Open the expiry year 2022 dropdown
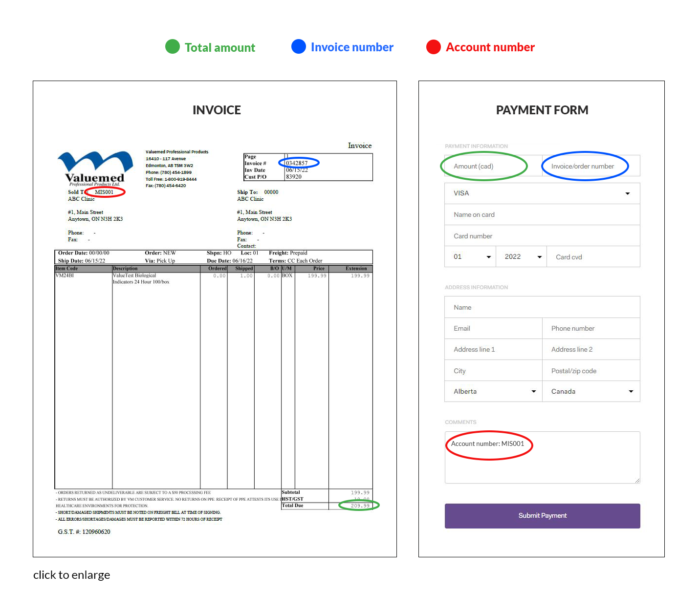700x592 pixels. point(522,257)
